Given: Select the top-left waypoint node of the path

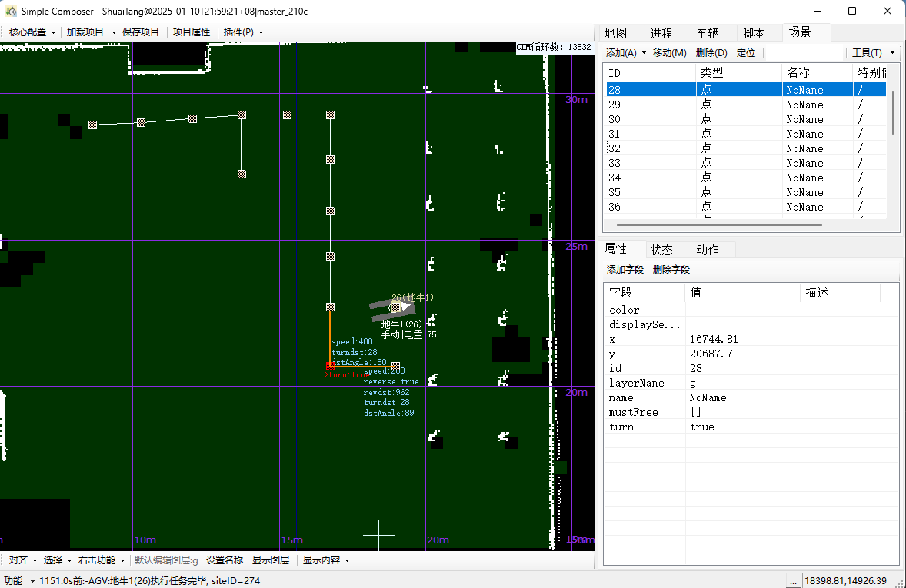Looking at the screenshot, I should tap(92, 125).
